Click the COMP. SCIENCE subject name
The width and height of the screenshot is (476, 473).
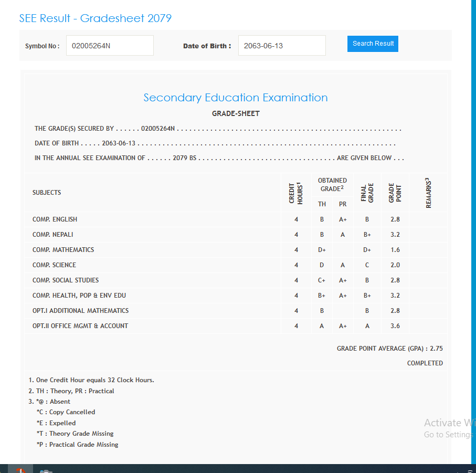(x=54, y=265)
